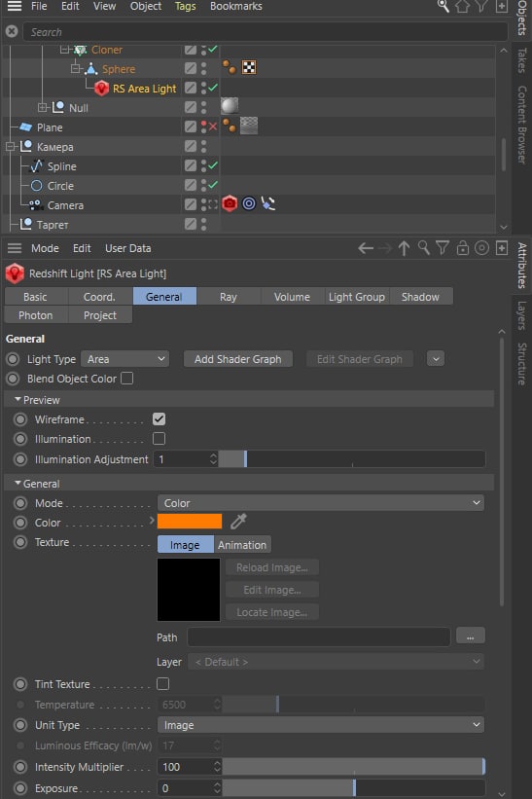The height and width of the screenshot is (799, 532).
Task: Open the User Data menu
Action: 127,248
